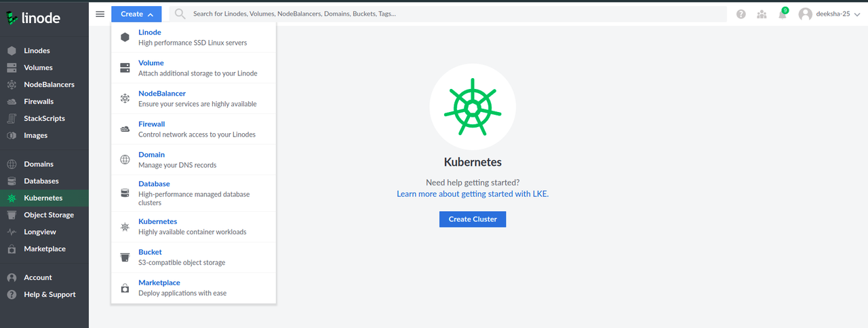The image size is (868, 328).
Task: Pick Database in the Create menu
Action: click(193, 193)
